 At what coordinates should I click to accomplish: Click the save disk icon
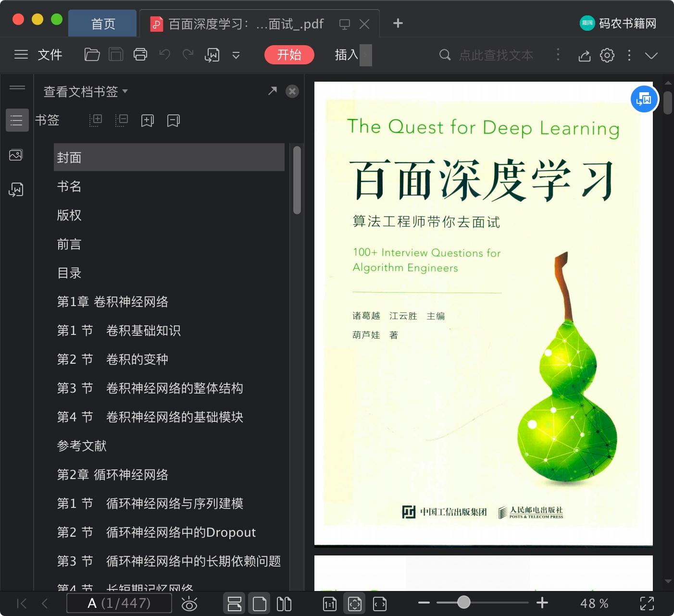click(116, 55)
